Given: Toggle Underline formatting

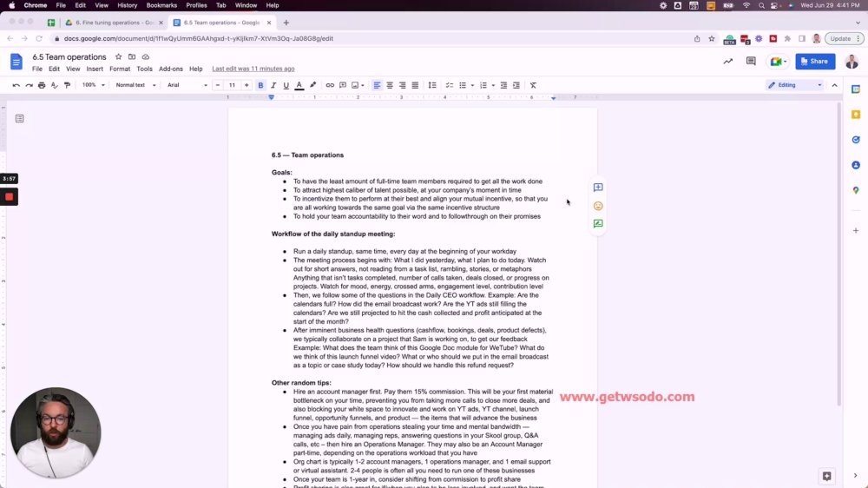Looking at the screenshot, I should [x=286, y=85].
